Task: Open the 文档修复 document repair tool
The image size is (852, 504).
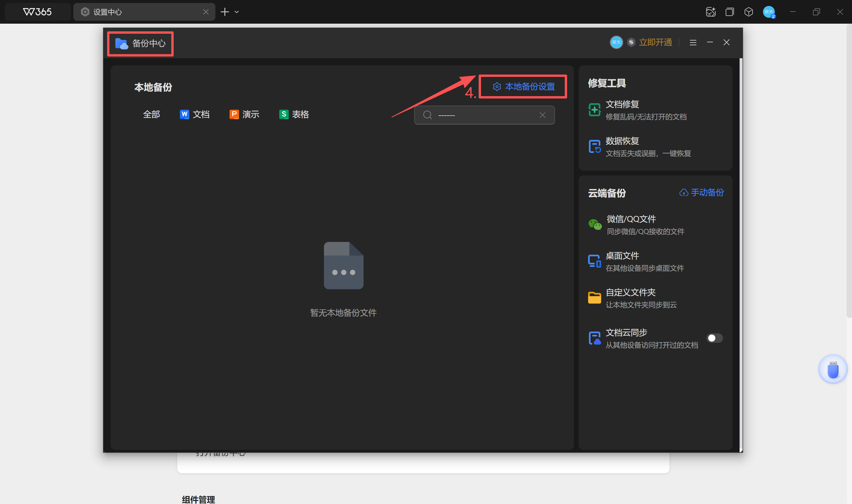Action: click(622, 105)
